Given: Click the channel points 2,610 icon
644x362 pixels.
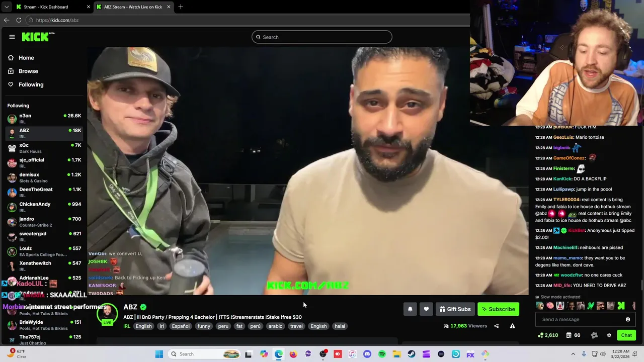Looking at the screenshot, I should click(541, 335).
